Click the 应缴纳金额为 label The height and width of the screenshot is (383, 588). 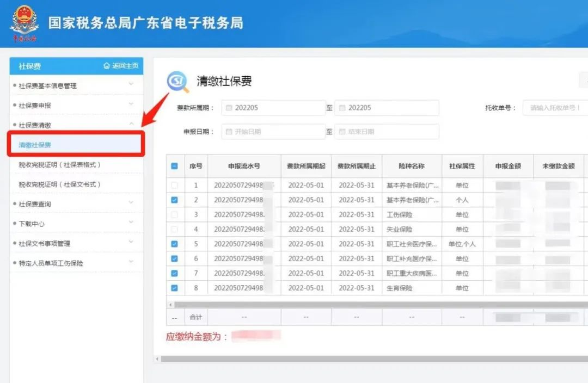pyautogui.click(x=197, y=337)
